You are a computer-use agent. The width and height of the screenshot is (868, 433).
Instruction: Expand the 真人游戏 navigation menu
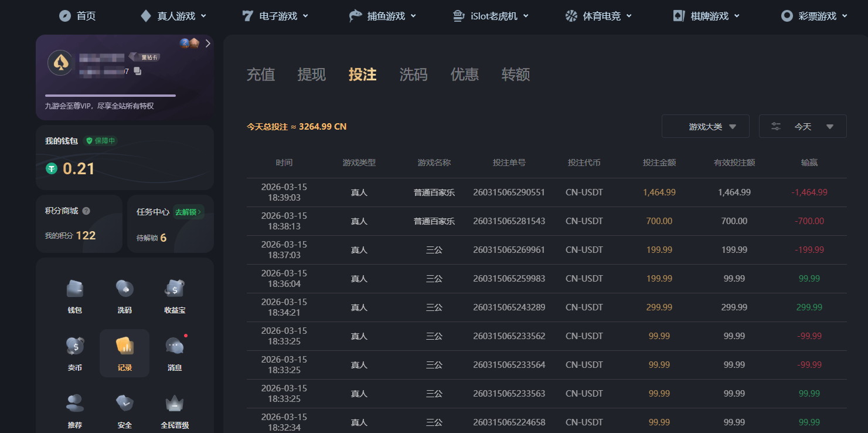[x=173, y=16]
